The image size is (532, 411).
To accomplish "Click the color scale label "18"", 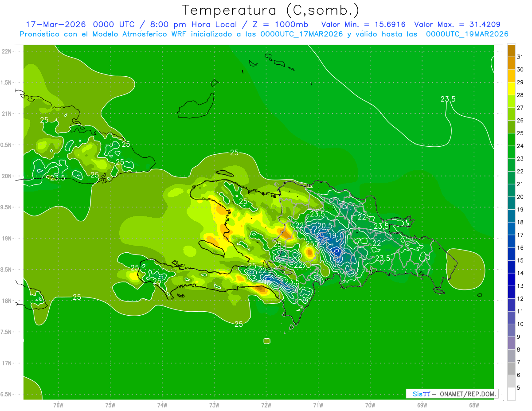I will [x=520, y=222].
